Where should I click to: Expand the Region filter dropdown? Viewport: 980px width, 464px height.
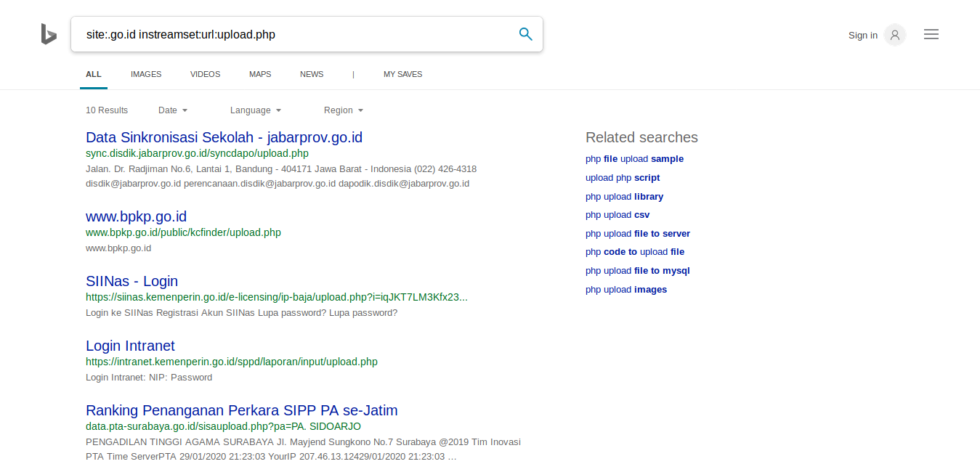coord(344,110)
